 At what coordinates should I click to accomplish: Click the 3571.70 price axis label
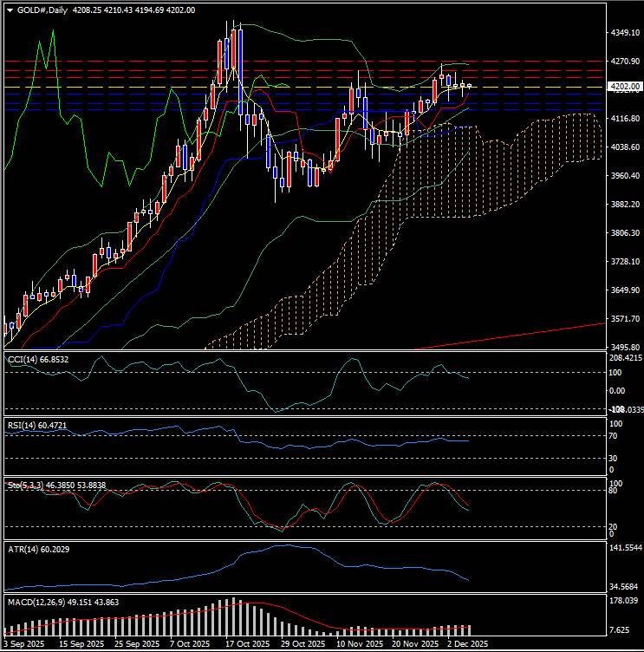(x=624, y=320)
